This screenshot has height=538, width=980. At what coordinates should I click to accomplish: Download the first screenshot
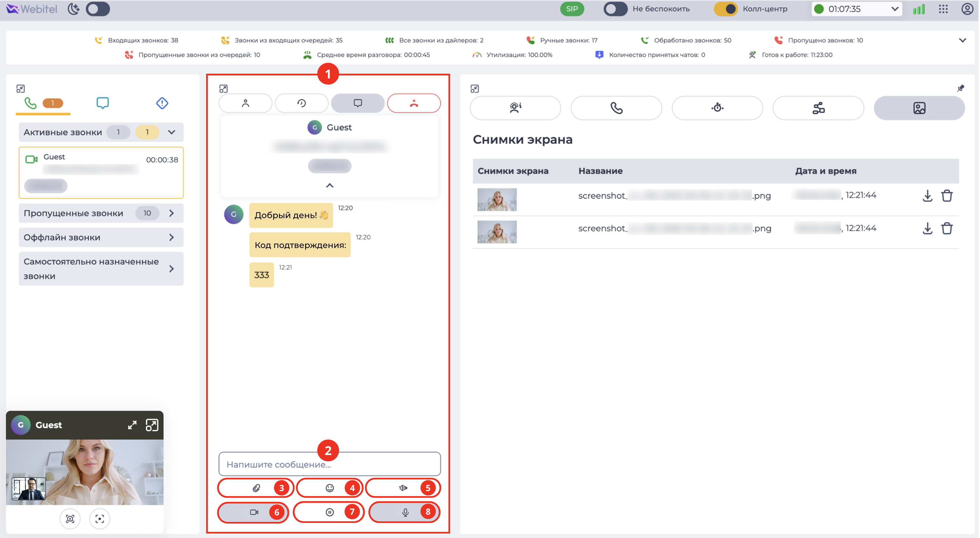click(x=928, y=196)
